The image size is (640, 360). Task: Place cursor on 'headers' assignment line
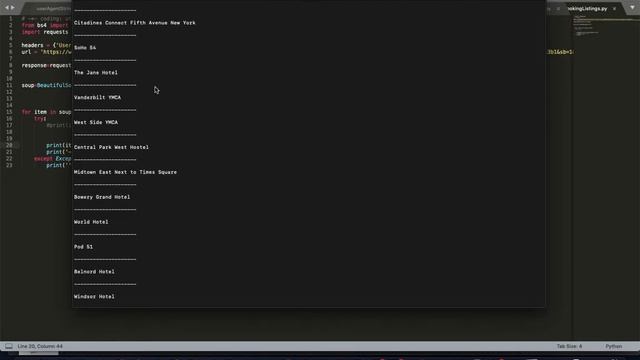[46, 45]
